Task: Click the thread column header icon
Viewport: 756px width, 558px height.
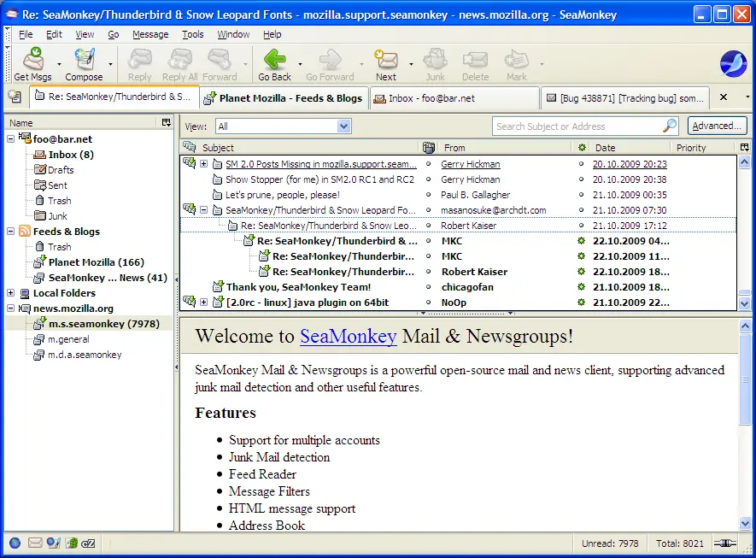Action: (190, 147)
